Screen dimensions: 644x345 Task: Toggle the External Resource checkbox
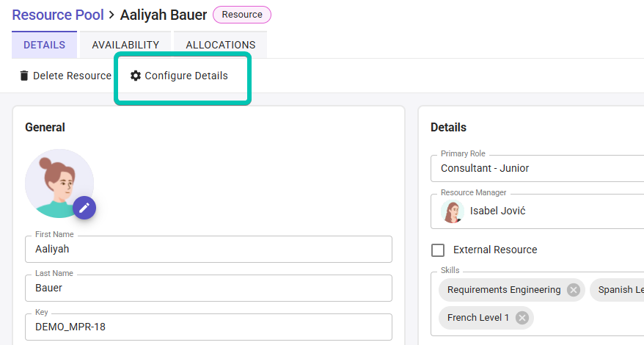click(x=438, y=250)
